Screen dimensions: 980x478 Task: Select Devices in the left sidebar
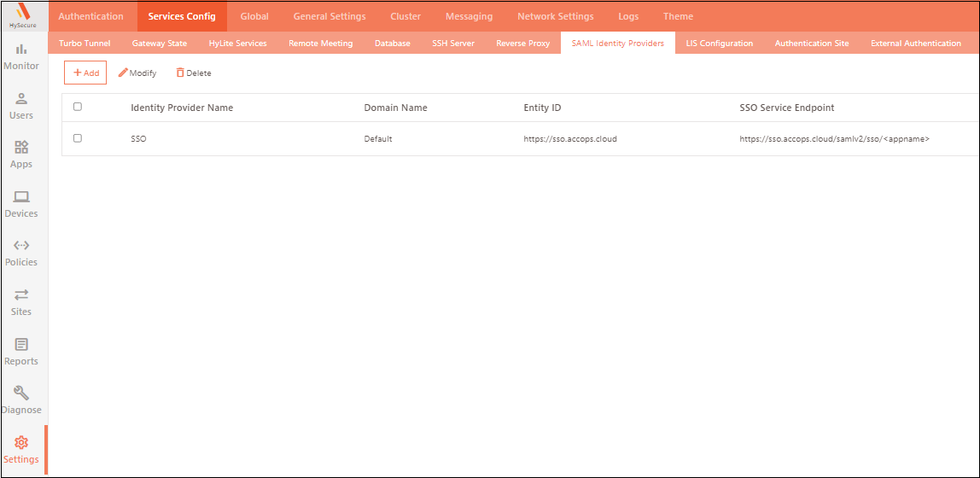21,204
